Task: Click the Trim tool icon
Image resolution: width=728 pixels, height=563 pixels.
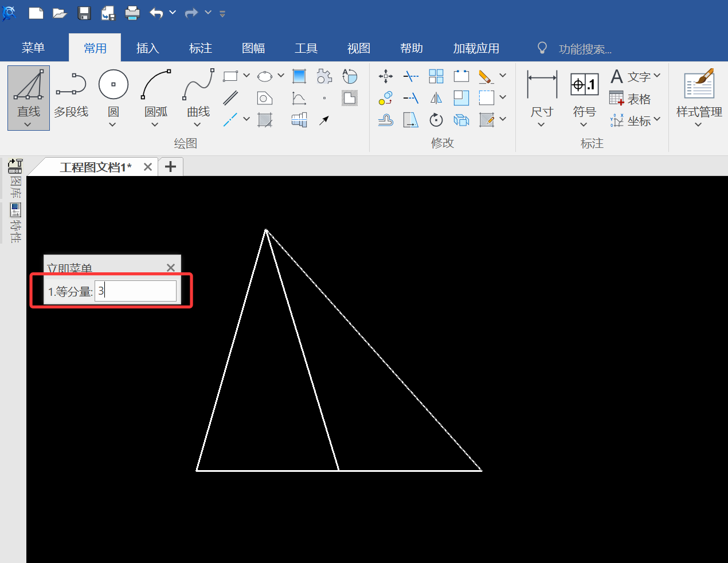Action: click(x=411, y=76)
